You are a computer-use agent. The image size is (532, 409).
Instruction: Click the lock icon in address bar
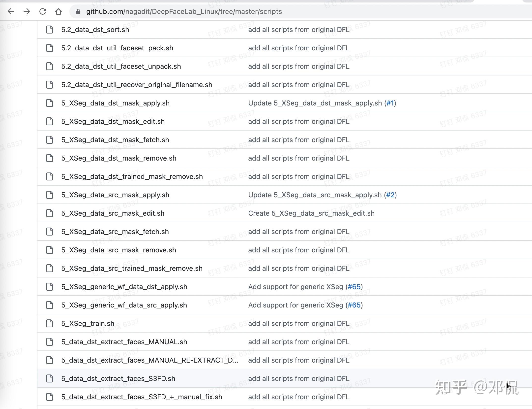coord(78,12)
